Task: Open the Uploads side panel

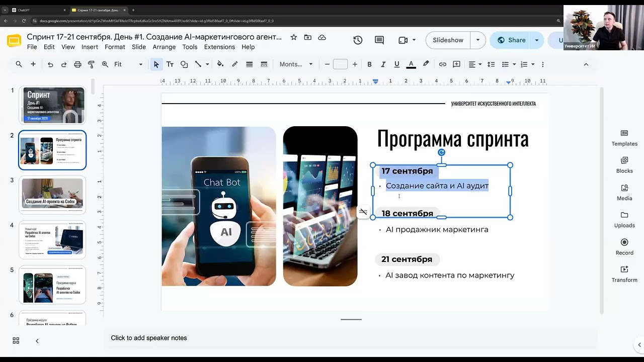Action: click(x=624, y=220)
